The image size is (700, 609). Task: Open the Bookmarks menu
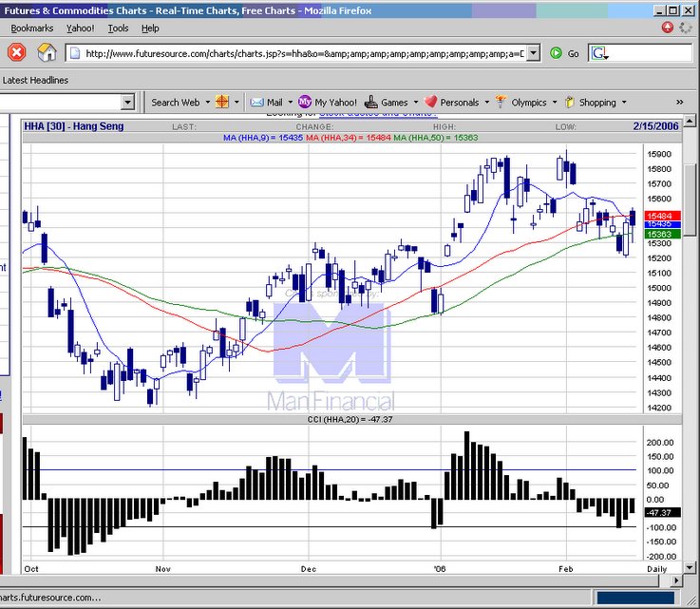[31, 29]
